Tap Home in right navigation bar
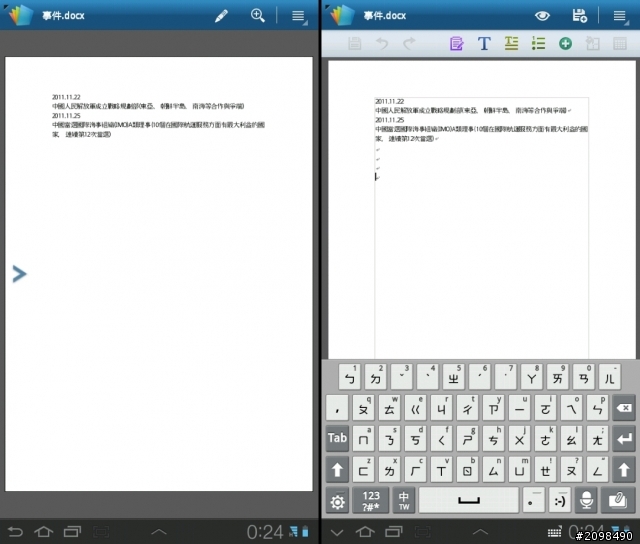 (x=365, y=531)
